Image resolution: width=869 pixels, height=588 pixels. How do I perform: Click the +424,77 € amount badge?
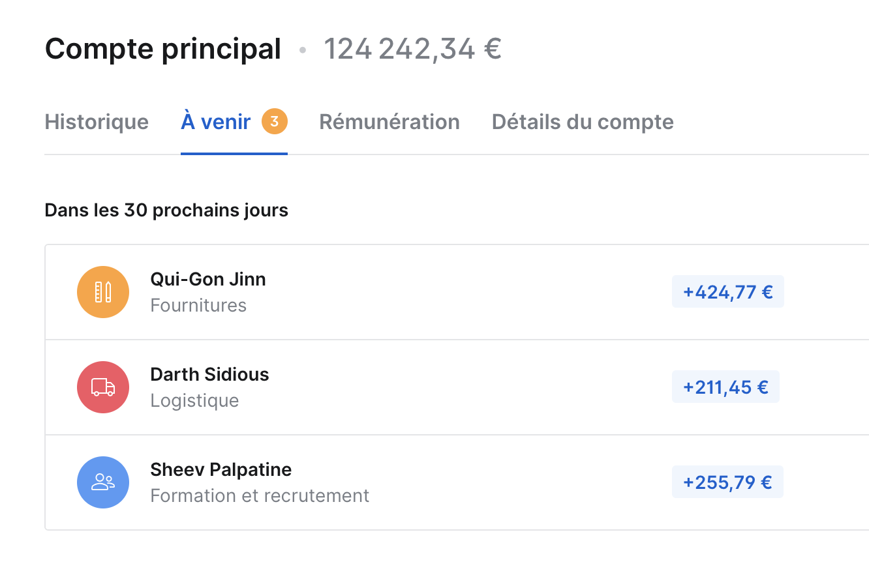coord(728,291)
